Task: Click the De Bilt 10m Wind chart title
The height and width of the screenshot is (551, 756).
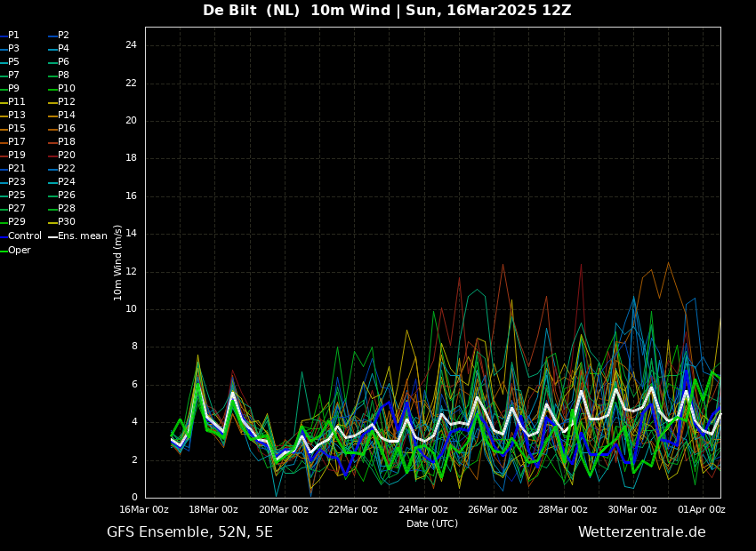Action: pos(387,11)
